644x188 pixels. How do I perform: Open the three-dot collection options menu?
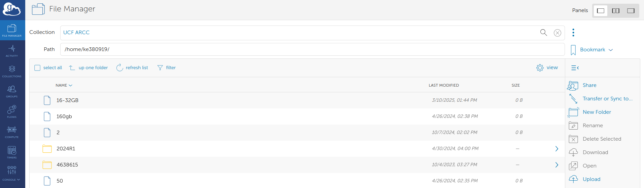[573, 33]
